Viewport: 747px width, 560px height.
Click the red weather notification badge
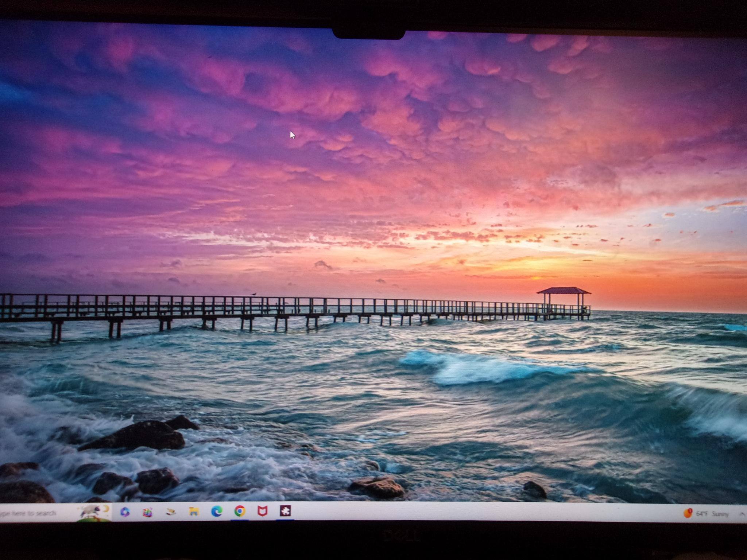pyautogui.click(x=690, y=510)
